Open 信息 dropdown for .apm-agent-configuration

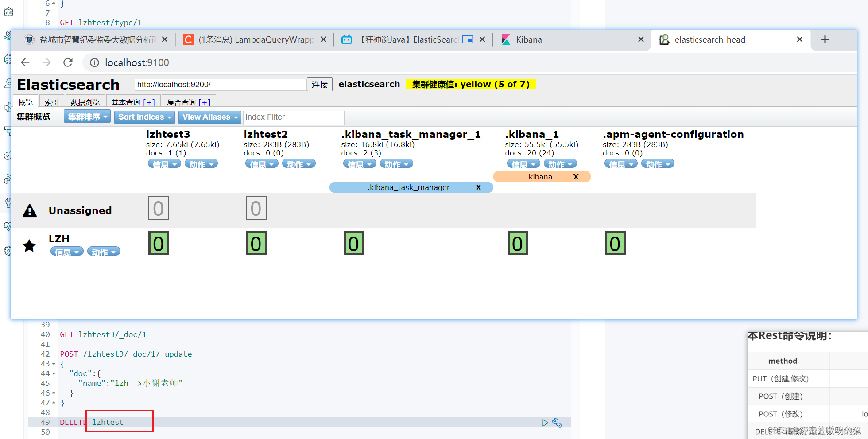(x=621, y=164)
